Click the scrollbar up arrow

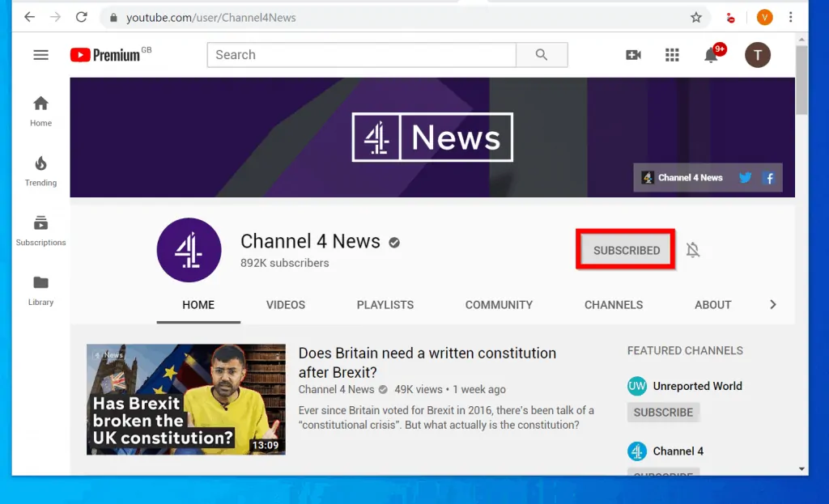[801, 39]
